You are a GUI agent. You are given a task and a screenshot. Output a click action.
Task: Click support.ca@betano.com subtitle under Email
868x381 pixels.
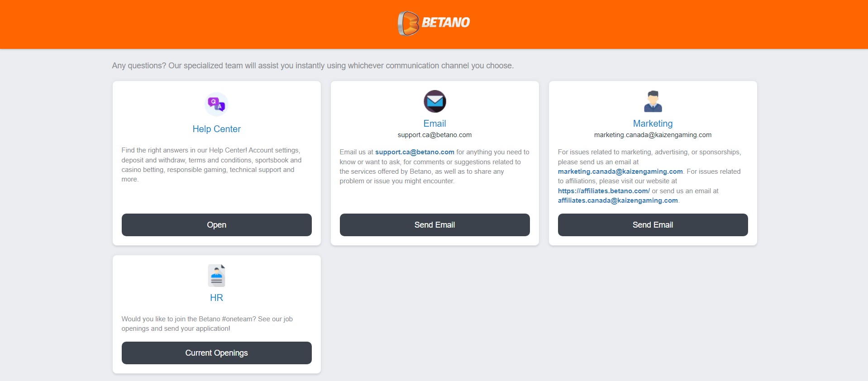click(434, 135)
